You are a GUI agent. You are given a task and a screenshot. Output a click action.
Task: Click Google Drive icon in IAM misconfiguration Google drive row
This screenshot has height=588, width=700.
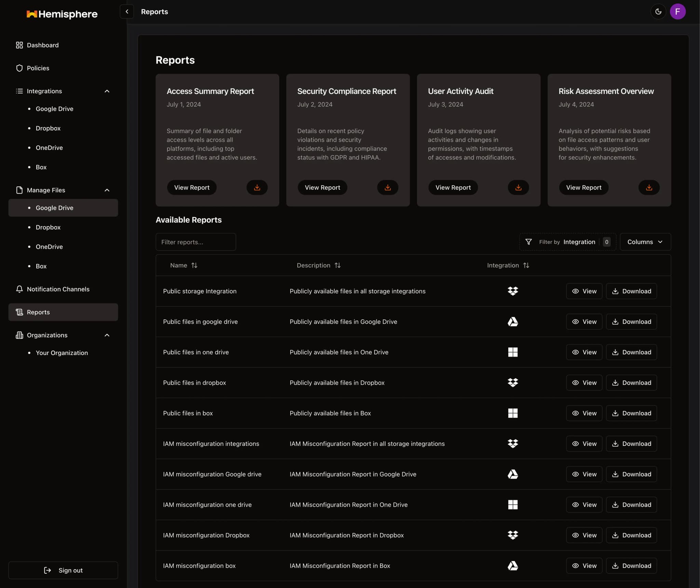point(513,474)
